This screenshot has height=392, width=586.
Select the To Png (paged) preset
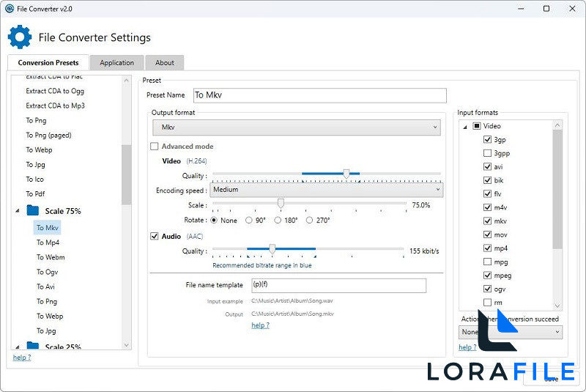[x=48, y=135]
